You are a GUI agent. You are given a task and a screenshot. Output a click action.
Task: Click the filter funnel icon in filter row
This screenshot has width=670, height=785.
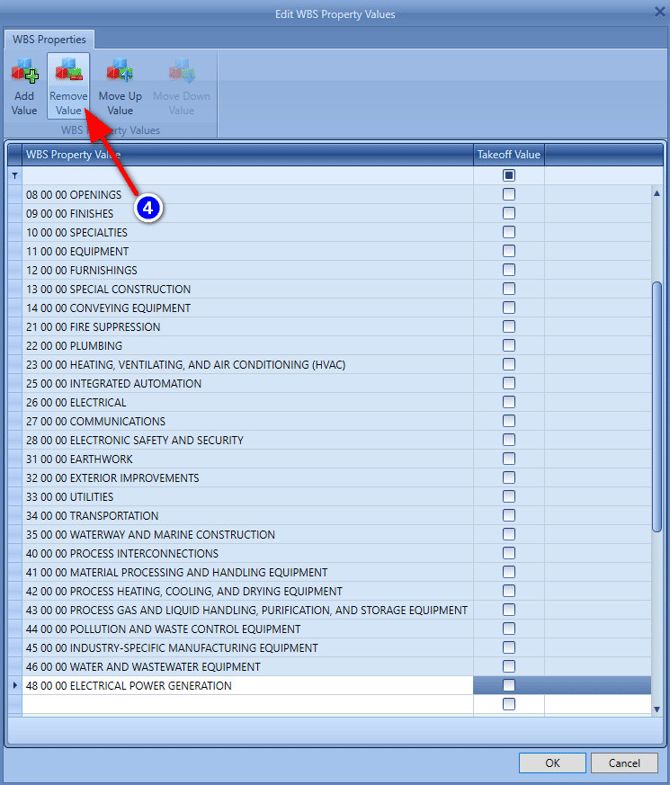[15, 176]
